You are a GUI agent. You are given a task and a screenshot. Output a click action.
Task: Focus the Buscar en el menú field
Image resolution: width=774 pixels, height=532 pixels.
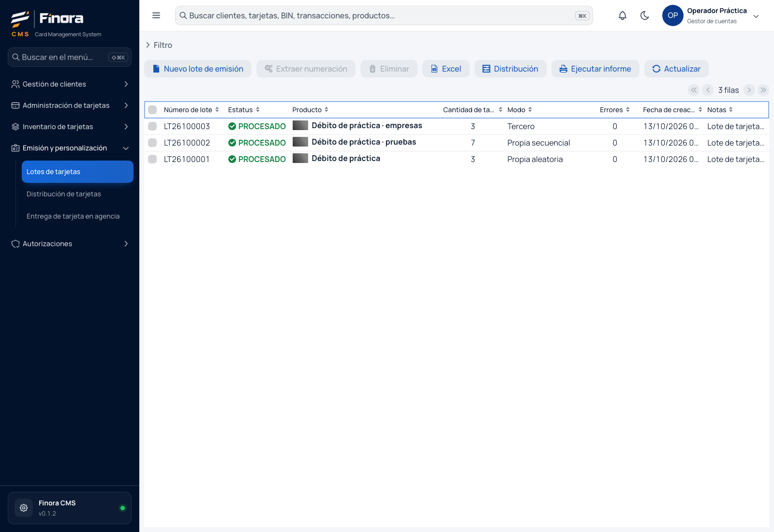(x=70, y=57)
